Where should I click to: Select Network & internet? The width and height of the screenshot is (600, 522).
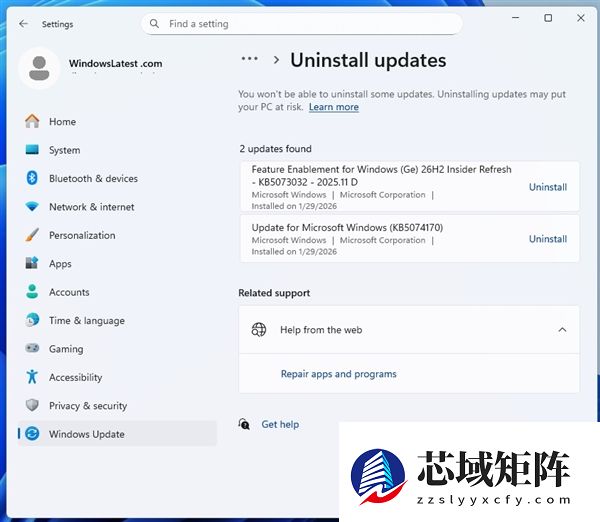117,207
